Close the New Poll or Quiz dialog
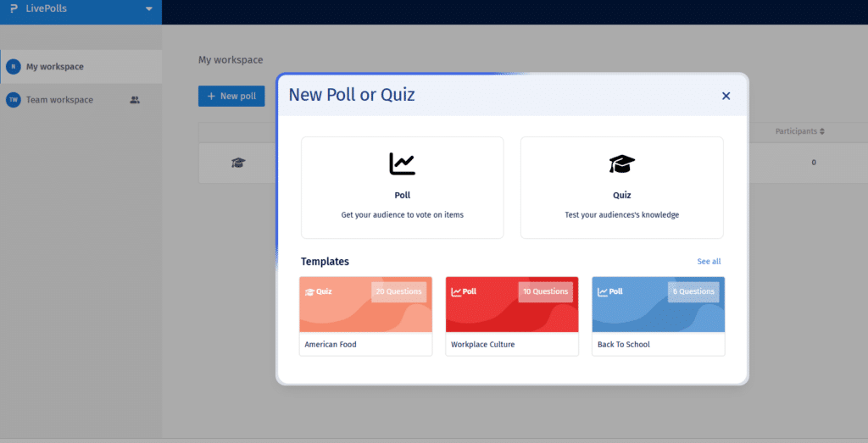The width and height of the screenshot is (868, 443). tap(726, 96)
